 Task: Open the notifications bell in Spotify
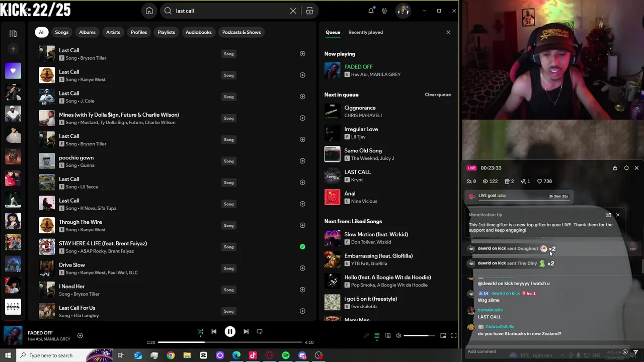371,11
